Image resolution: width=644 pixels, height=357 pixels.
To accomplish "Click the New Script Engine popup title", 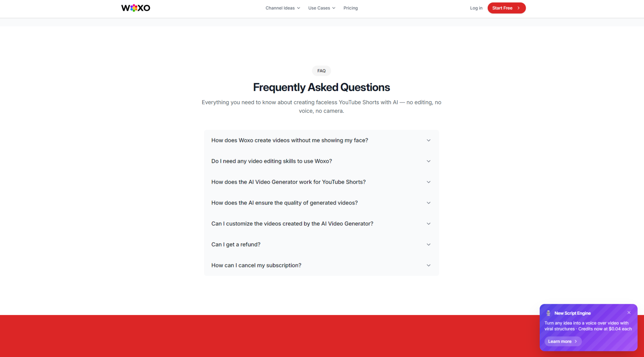I will coord(572,313).
